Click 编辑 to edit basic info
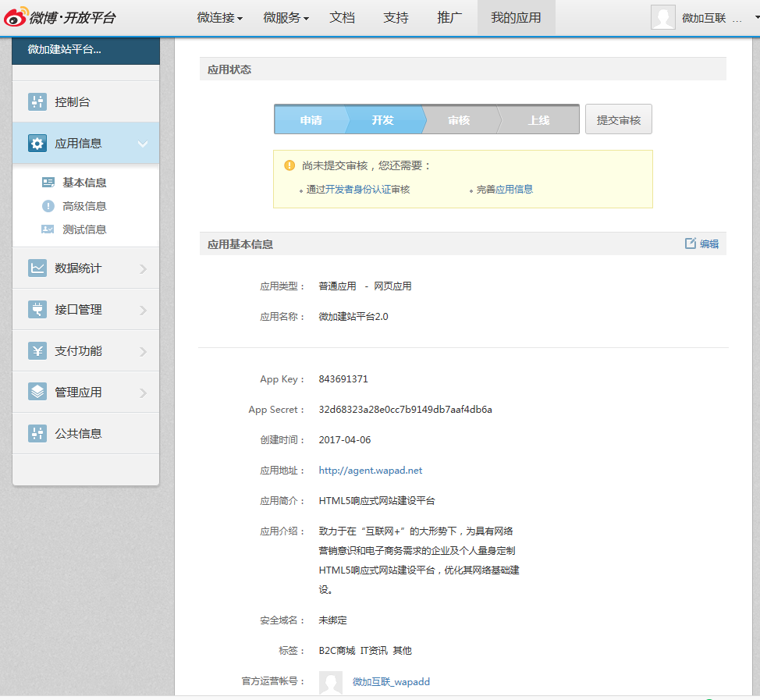 701,243
